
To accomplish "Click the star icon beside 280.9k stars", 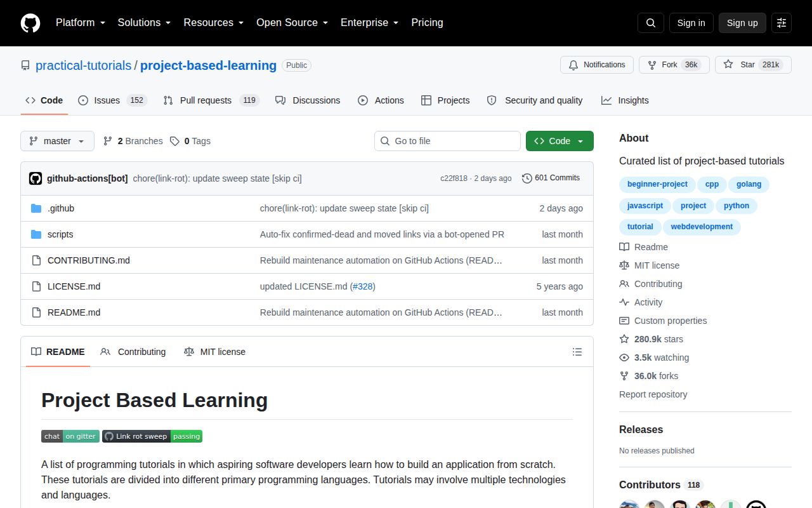I will (624, 339).
